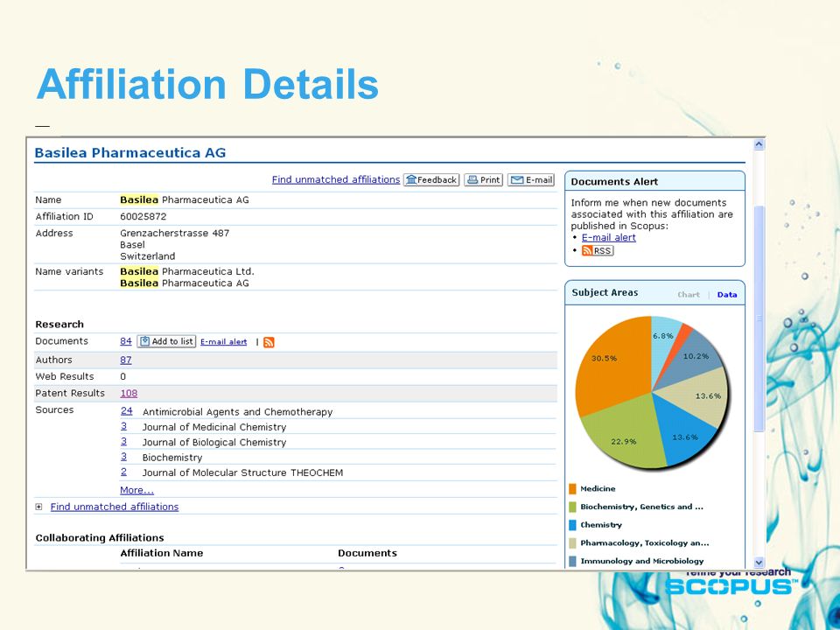Click the Documents column header in Collaborating table

[x=367, y=553]
